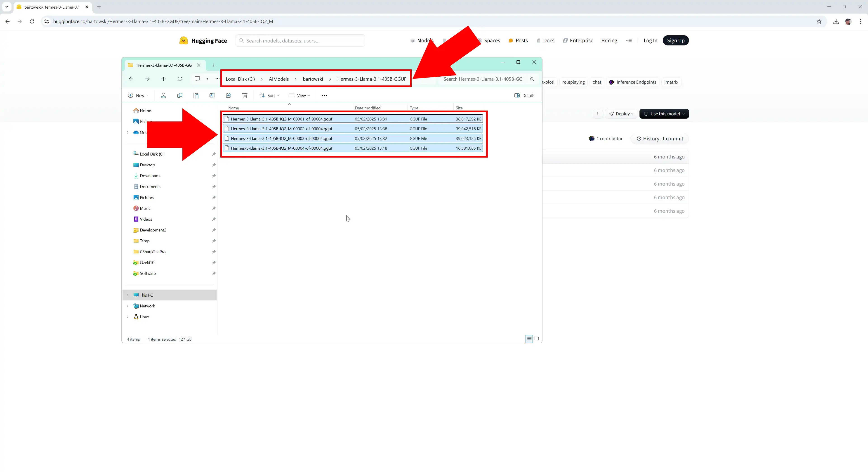Click the Copy icon in File Explorer toolbar
The image size is (868, 472).
(x=179, y=95)
